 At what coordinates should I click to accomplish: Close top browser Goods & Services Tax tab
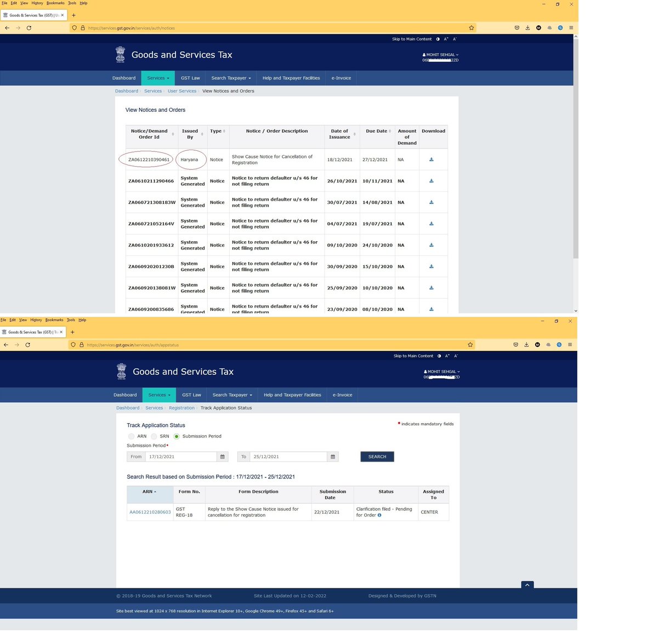tap(63, 15)
